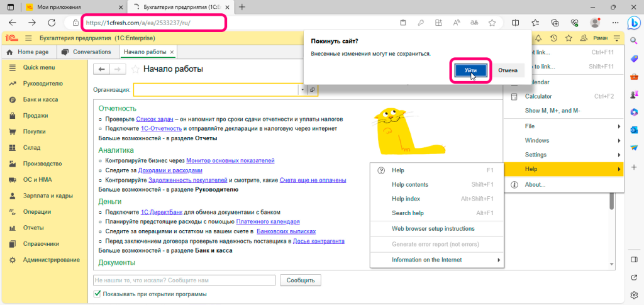Viewport: 644px width, 305px height.
Task: Open Продажи section
Action: [45, 115]
